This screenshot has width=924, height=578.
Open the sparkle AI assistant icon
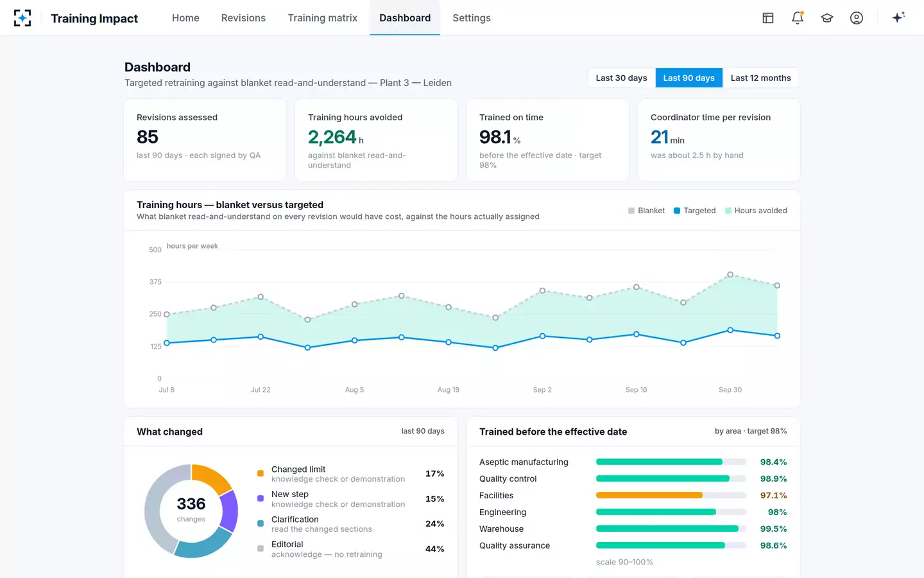coord(898,17)
